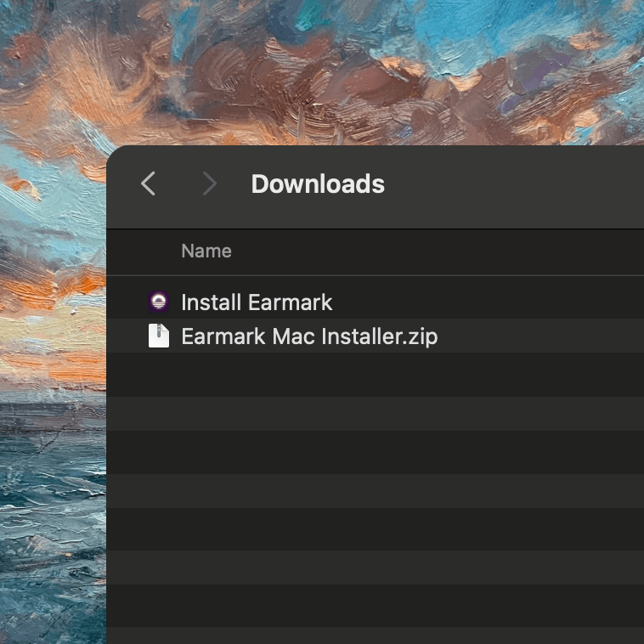The width and height of the screenshot is (644, 644).
Task: Select 'Earmark Mac Installer.zip' file name
Action: 309,336
